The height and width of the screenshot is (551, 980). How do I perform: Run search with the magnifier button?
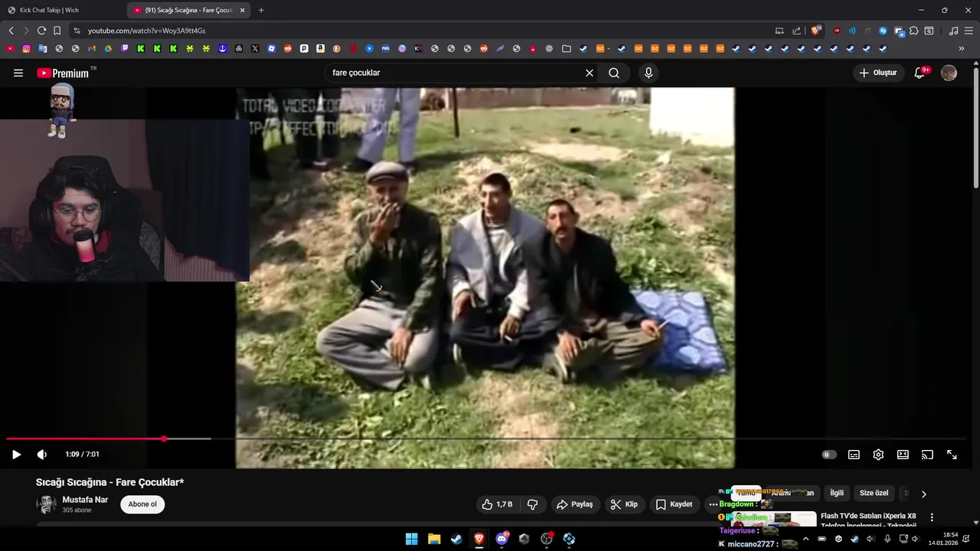(614, 73)
